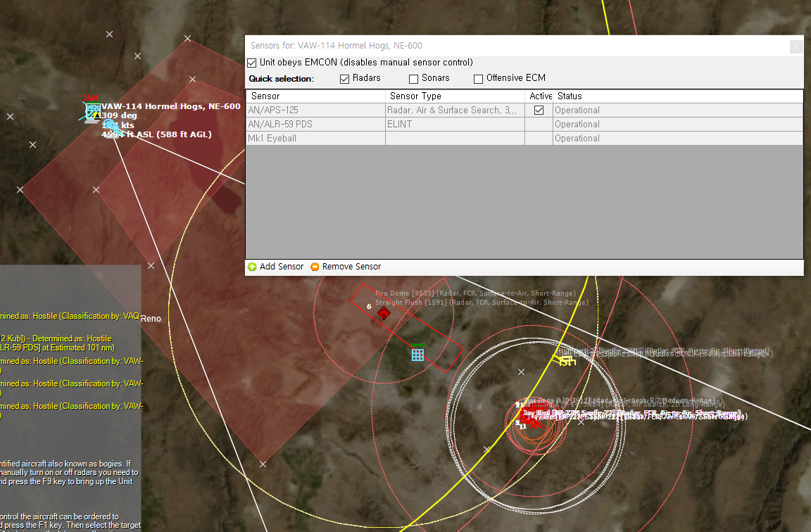Enable the Offensive ECM checkbox

tap(479, 79)
